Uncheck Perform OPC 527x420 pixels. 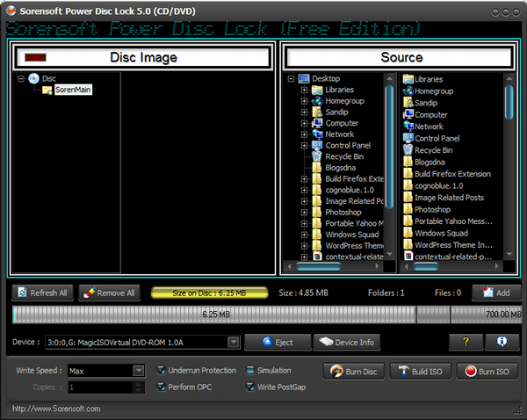tap(162, 387)
